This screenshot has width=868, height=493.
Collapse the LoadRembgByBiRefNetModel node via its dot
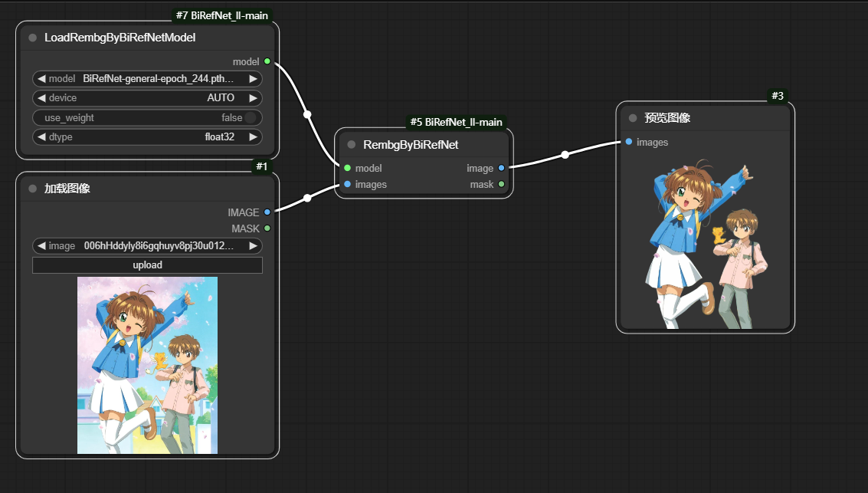32,38
